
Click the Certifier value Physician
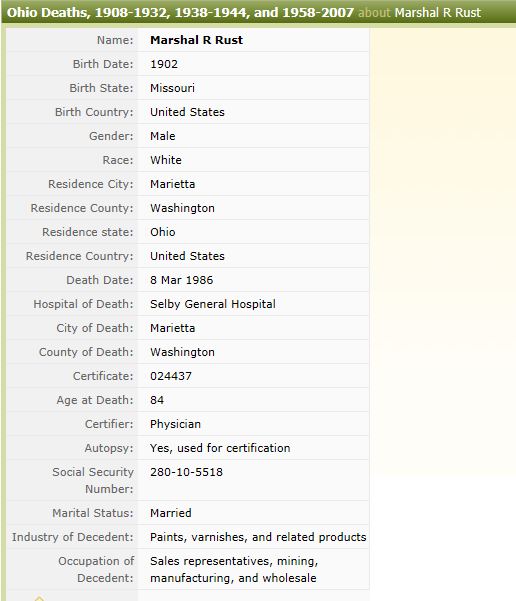point(175,424)
